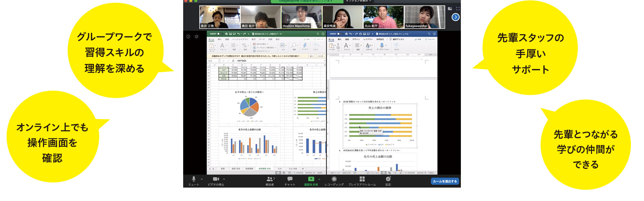Print the document via Word's print icon
The width and height of the screenshot is (644, 201).
coord(360,34)
